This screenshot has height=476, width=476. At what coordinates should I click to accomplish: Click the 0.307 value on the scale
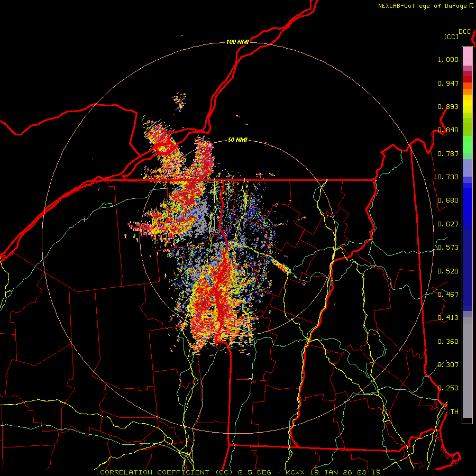(x=448, y=364)
